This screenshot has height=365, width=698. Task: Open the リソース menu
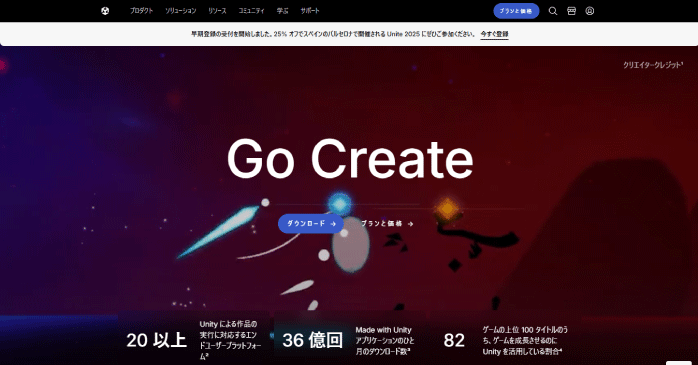pyautogui.click(x=217, y=11)
